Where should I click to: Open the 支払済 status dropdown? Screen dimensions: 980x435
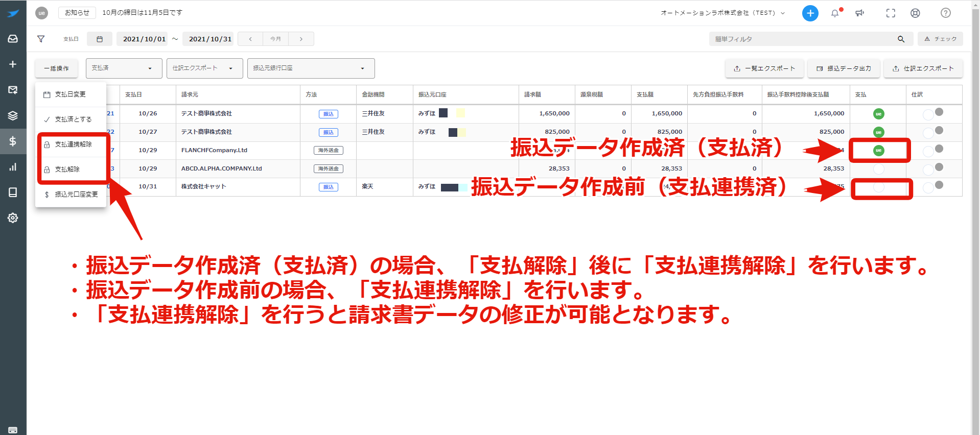tap(124, 68)
